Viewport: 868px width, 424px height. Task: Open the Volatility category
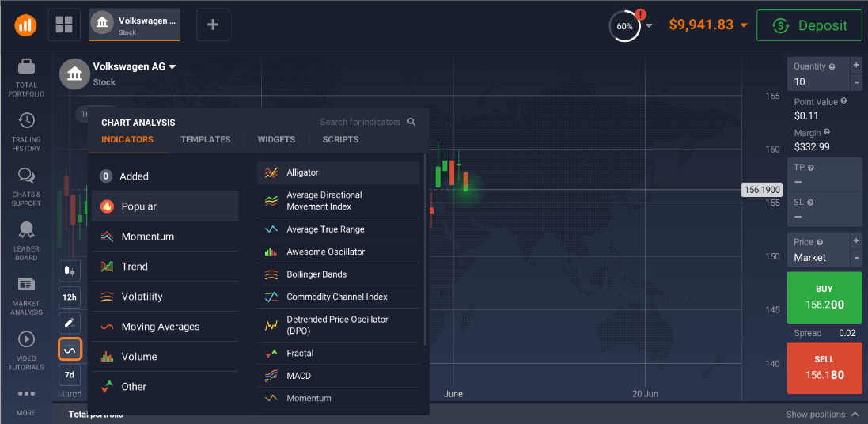click(x=165, y=297)
